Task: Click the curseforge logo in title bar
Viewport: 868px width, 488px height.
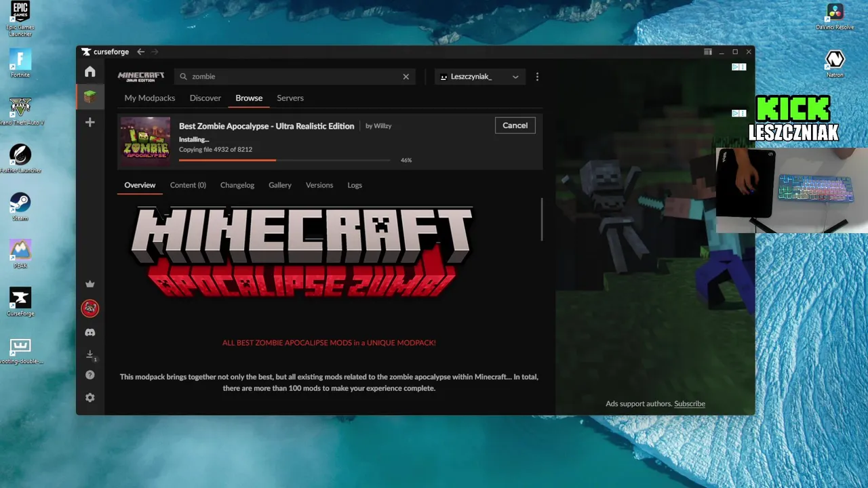Action: [x=104, y=52]
